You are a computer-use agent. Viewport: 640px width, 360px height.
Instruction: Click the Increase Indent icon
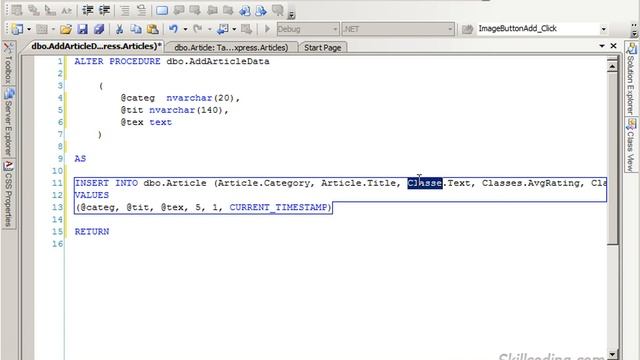[x=104, y=10]
